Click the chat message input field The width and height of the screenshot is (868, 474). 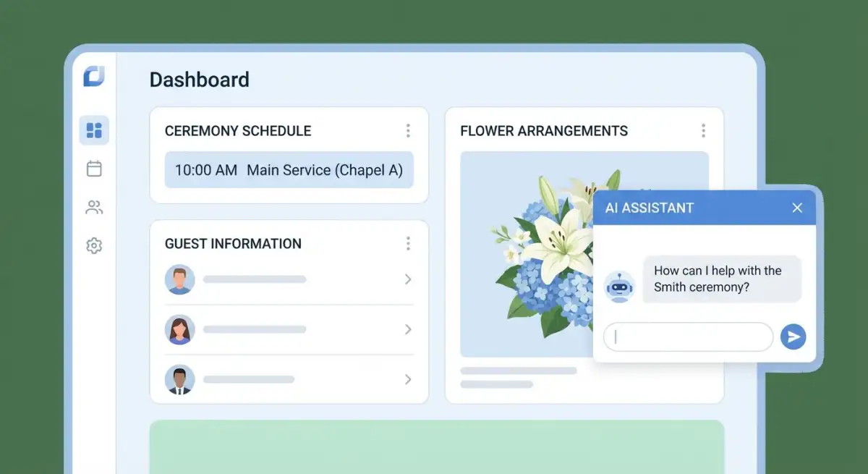click(689, 337)
